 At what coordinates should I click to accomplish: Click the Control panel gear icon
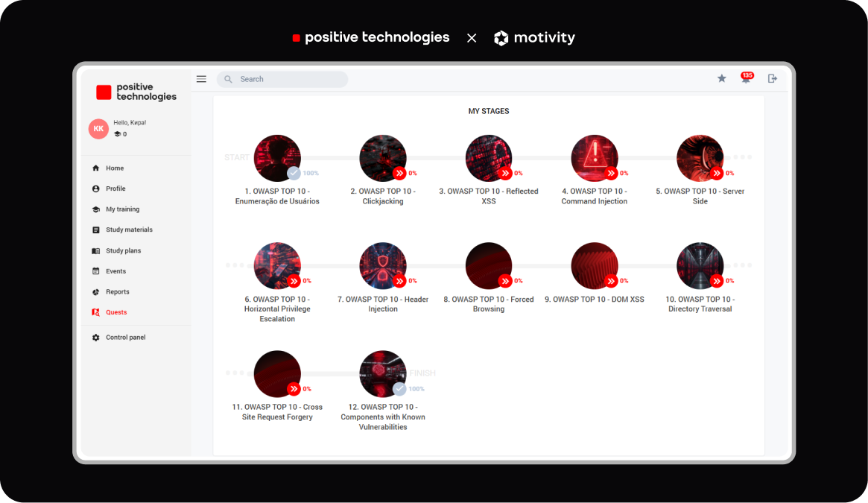click(x=95, y=338)
